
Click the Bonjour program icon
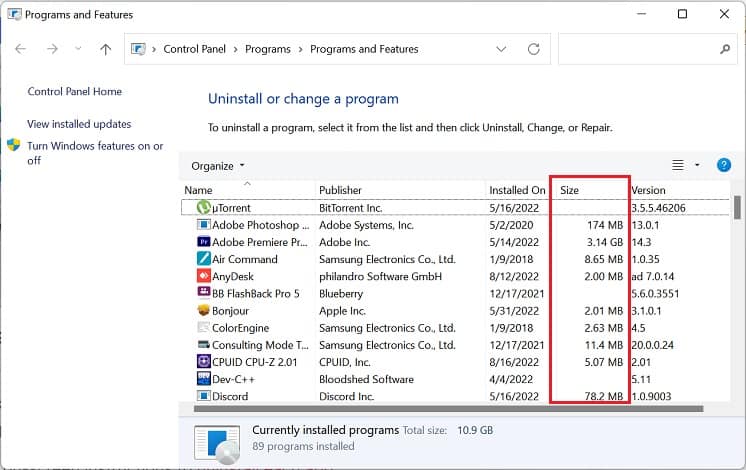(204, 310)
